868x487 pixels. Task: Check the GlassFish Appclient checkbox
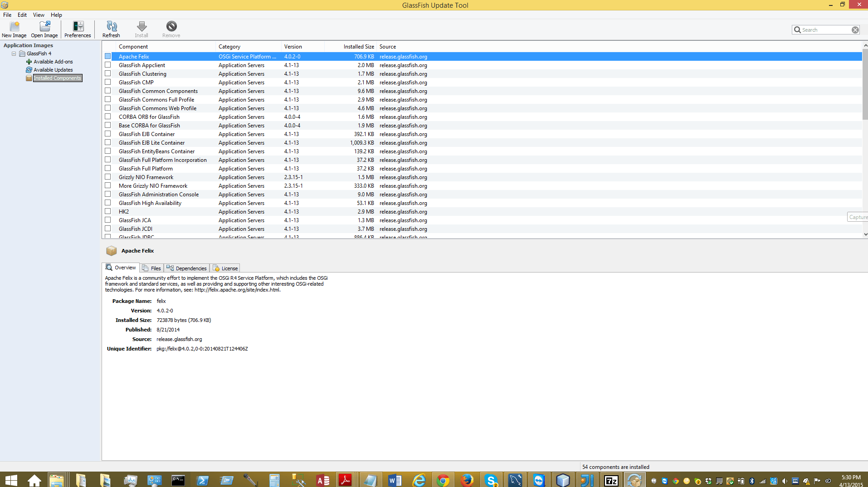tap(108, 65)
